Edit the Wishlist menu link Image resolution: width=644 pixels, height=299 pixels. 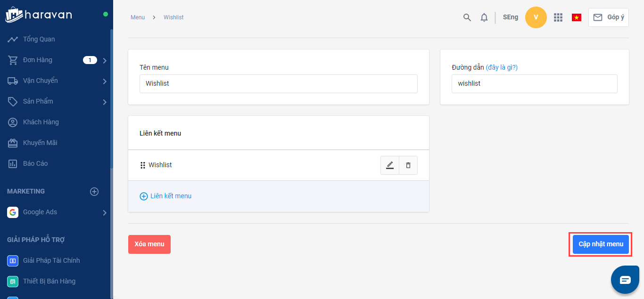coord(390,165)
